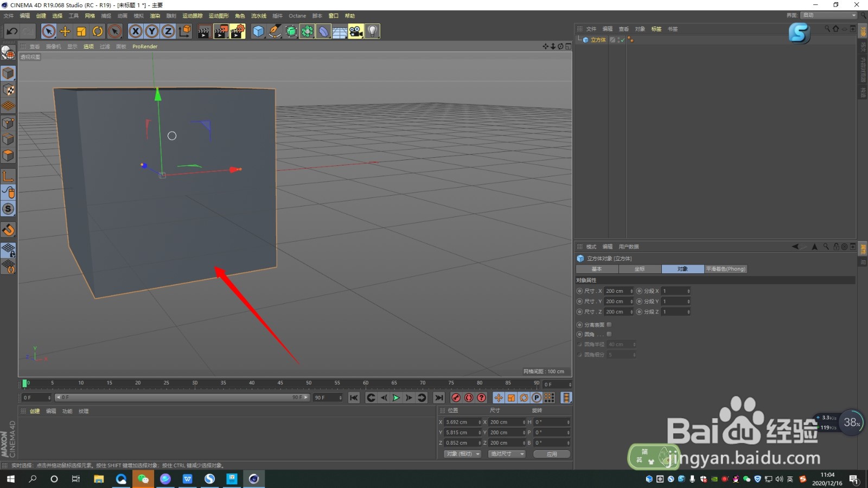The width and height of the screenshot is (868, 488).
Task: Click stepper of start frame 0 F field
Action: coord(49,398)
